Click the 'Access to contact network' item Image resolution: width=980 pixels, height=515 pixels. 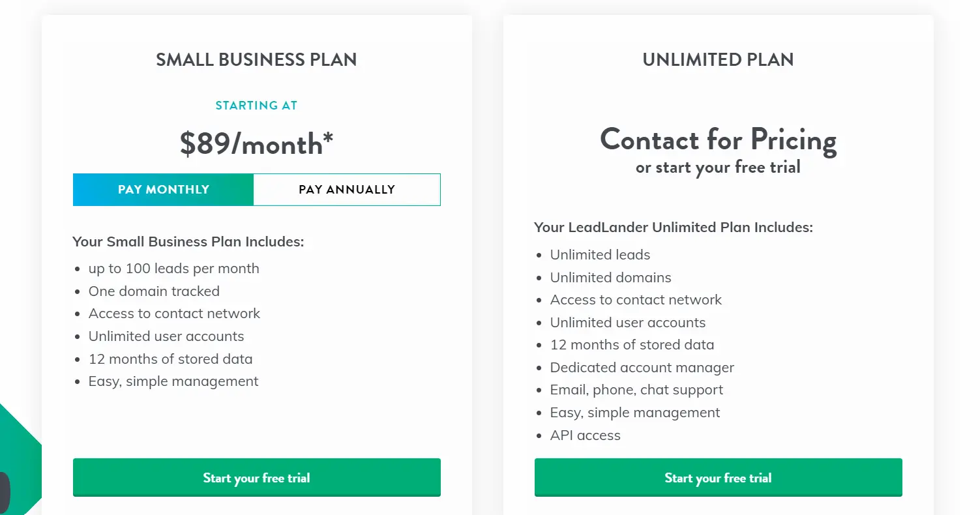pos(174,313)
